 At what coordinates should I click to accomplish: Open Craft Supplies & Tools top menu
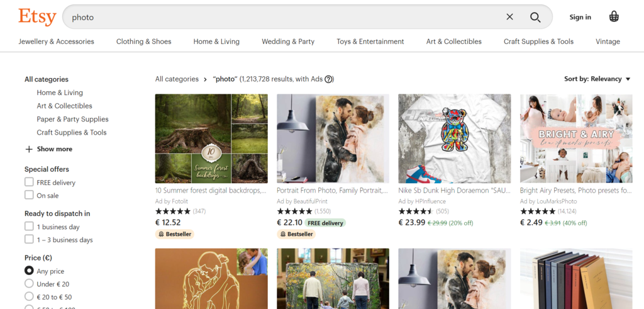(539, 42)
